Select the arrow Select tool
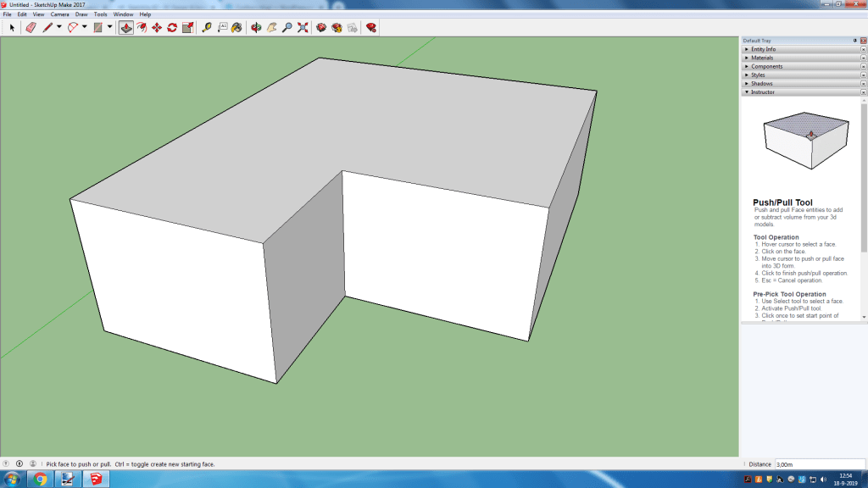The width and height of the screenshot is (868, 488). coord(12,27)
